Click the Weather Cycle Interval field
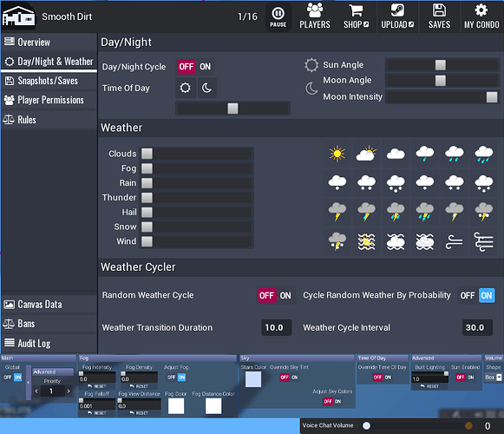This screenshot has height=434, width=504. (x=477, y=327)
